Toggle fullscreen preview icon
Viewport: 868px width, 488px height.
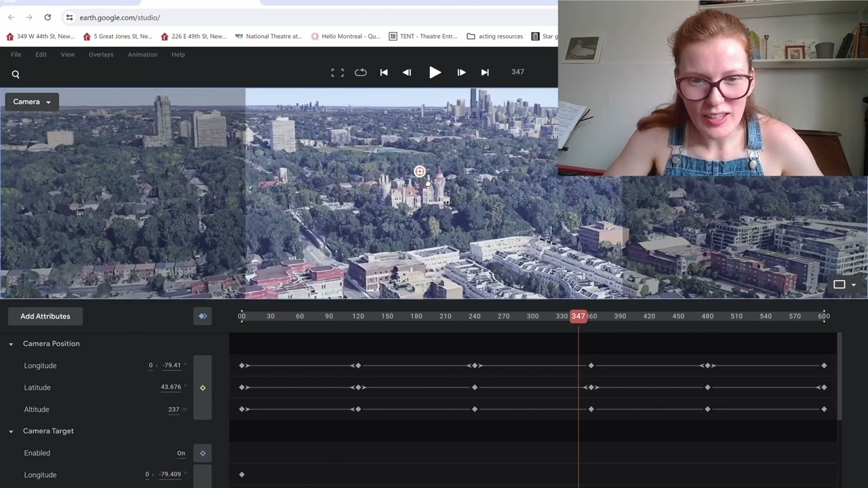tap(337, 73)
